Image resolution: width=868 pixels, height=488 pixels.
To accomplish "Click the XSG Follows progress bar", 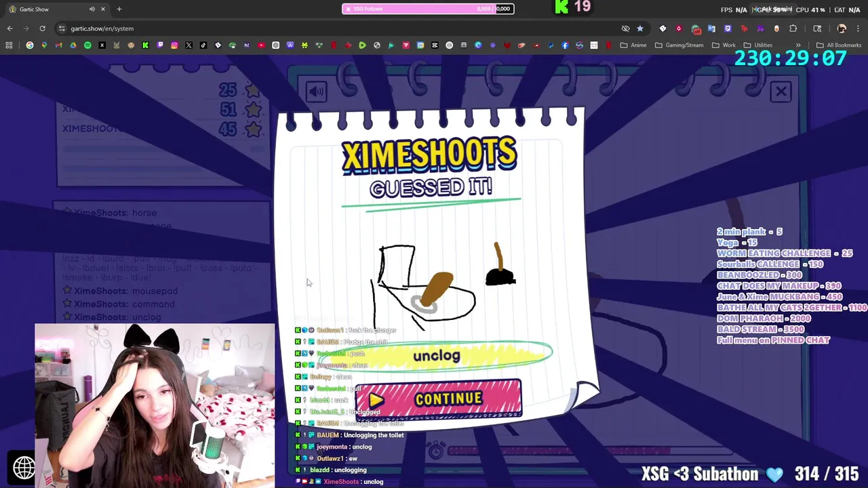I will 428,9.
